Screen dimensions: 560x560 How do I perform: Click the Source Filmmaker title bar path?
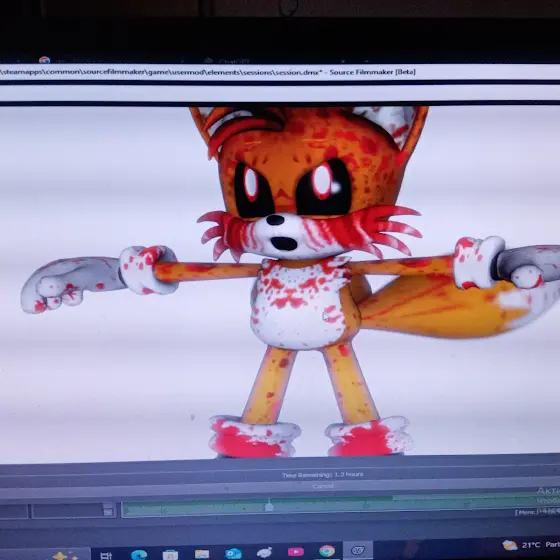pyautogui.click(x=208, y=72)
